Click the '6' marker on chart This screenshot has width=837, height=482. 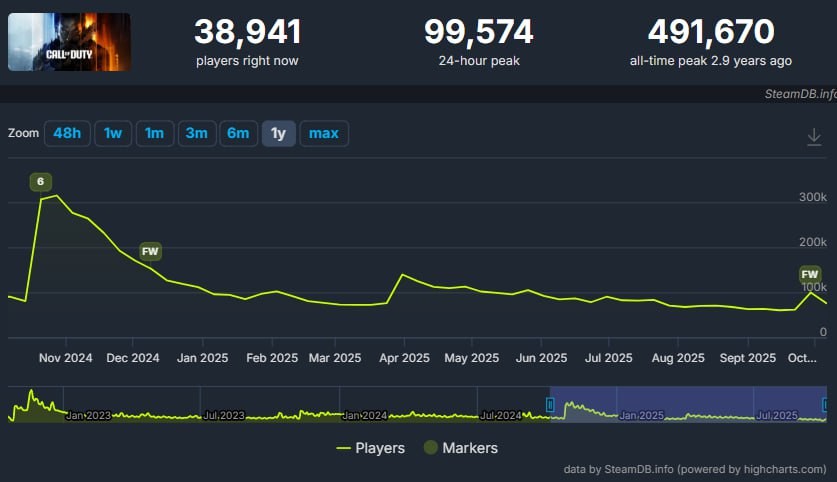[40, 181]
